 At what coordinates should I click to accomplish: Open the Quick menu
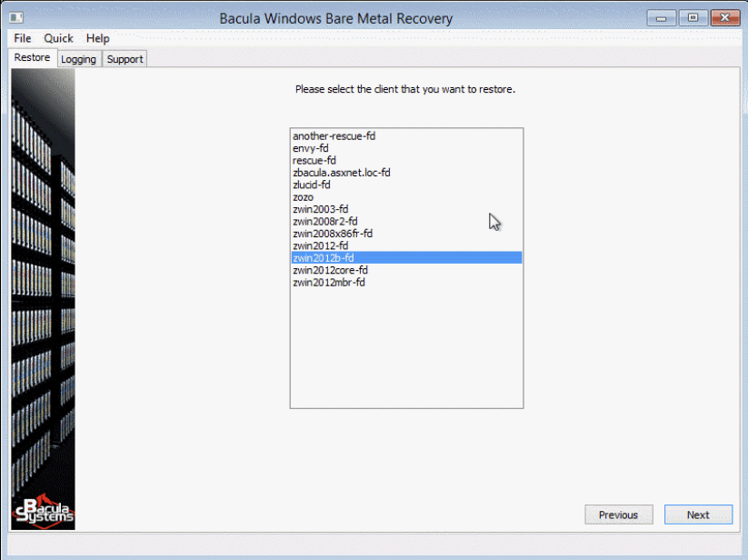[58, 38]
